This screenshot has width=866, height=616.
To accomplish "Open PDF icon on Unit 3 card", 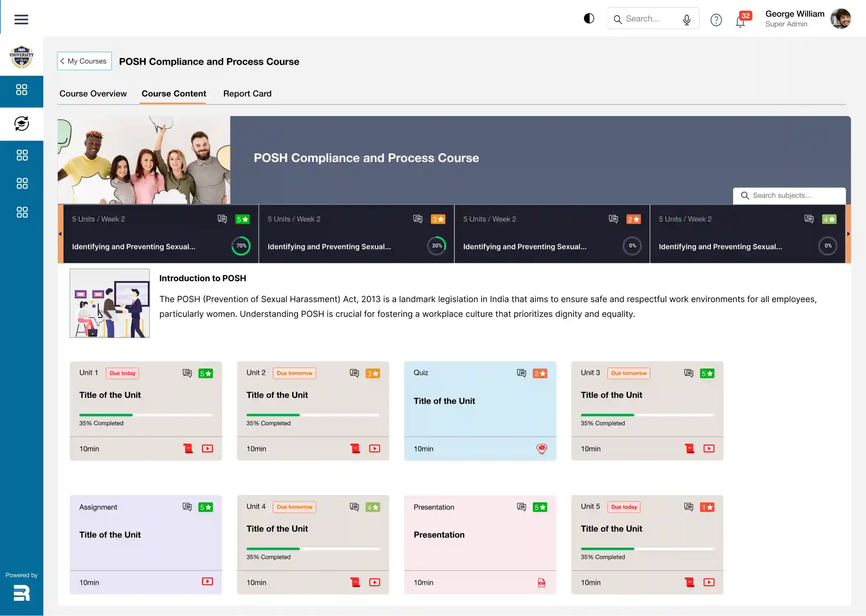I will pos(689,449).
